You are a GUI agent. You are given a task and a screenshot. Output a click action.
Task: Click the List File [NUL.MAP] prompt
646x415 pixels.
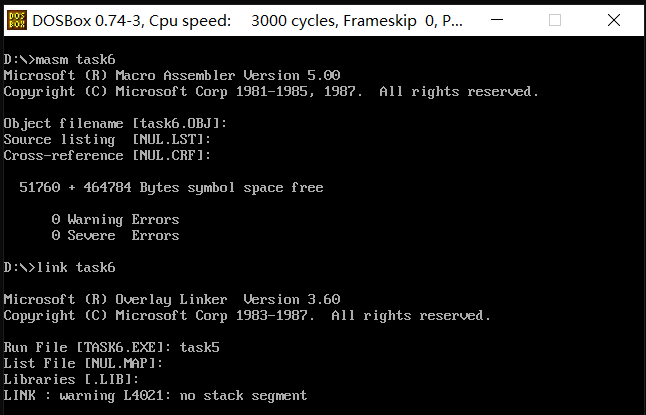pos(83,363)
